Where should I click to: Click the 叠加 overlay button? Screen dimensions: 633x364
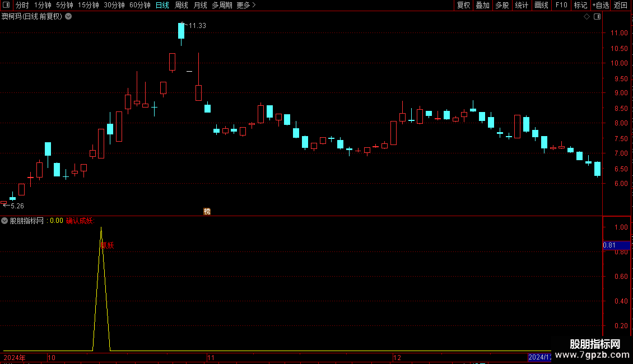click(x=482, y=5)
